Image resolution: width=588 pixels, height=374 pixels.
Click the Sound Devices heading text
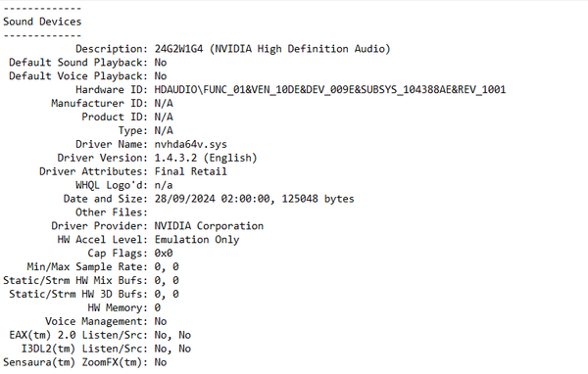coord(42,22)
